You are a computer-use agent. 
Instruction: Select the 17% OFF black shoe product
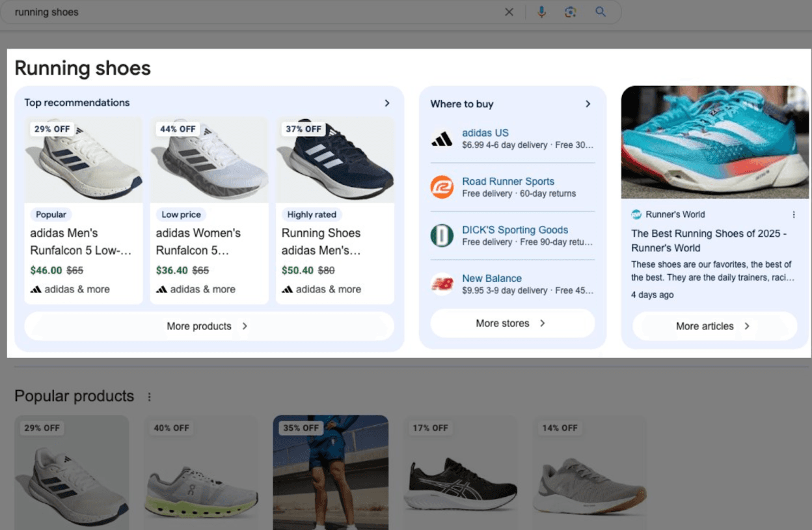click(x=460, y=472)
